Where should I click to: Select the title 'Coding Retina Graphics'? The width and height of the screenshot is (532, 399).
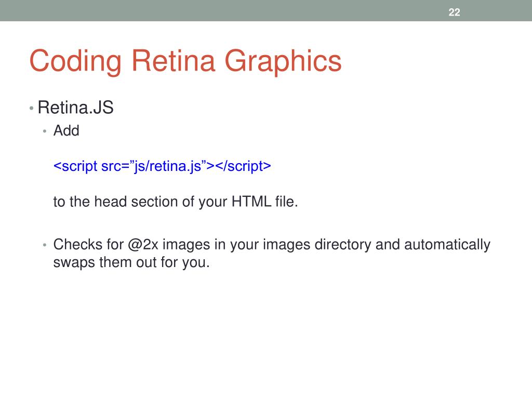point(185,61)
